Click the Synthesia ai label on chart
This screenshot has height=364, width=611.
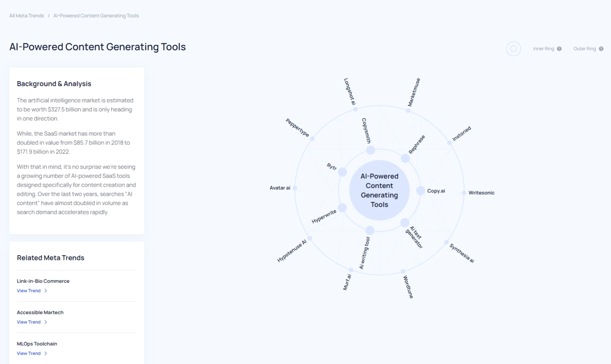click(462, 253)
